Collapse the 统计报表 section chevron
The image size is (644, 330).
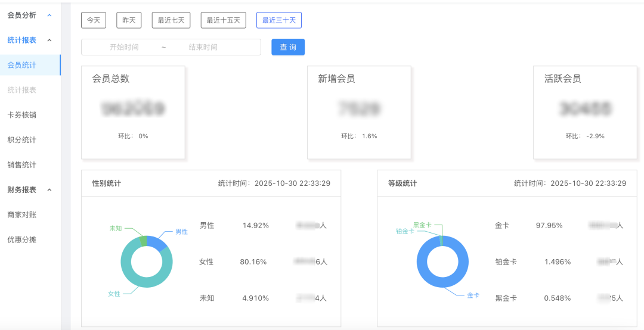49,41
